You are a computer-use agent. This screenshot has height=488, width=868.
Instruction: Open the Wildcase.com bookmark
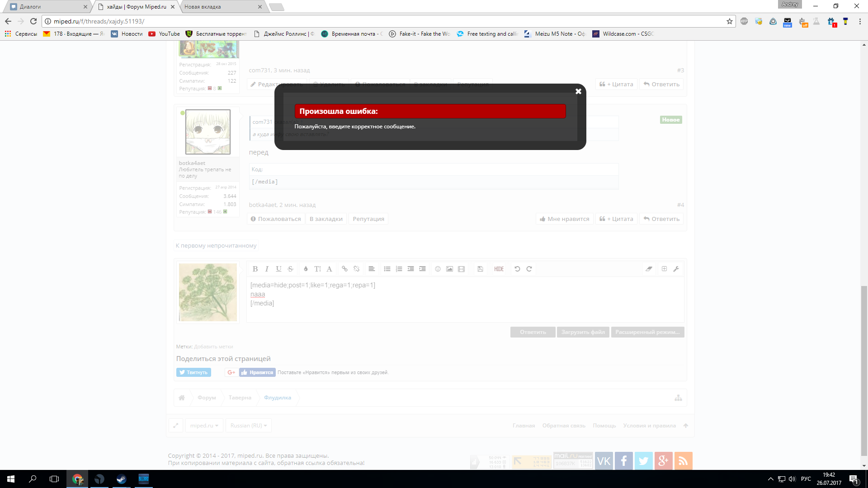[623, 34]
